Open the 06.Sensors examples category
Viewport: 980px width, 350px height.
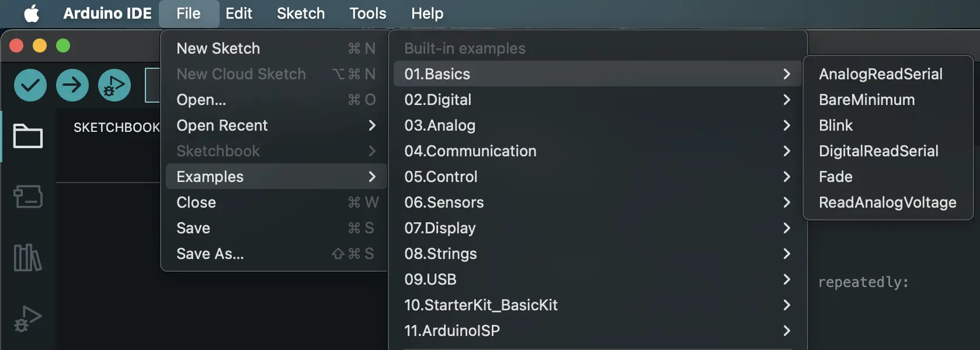point(444,202)
